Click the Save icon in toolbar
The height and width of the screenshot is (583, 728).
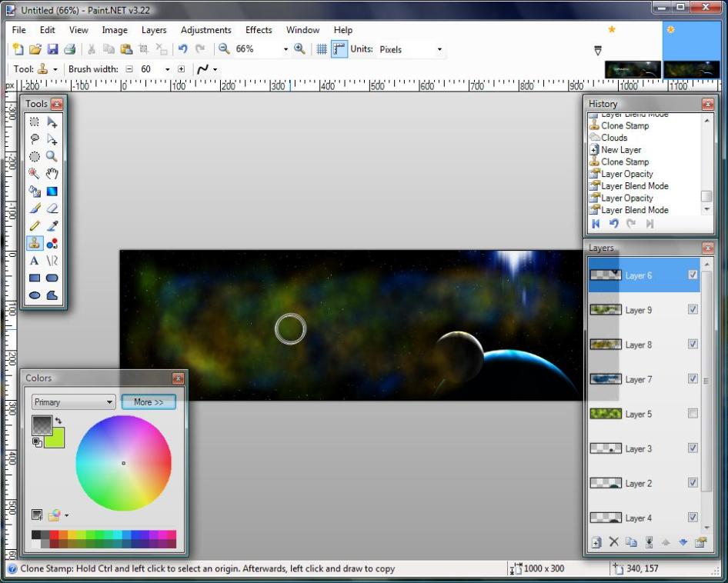[53, 49]
